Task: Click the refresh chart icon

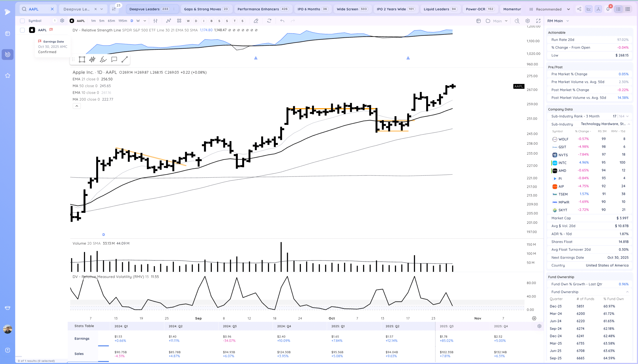Action: [x=269, y=21]
